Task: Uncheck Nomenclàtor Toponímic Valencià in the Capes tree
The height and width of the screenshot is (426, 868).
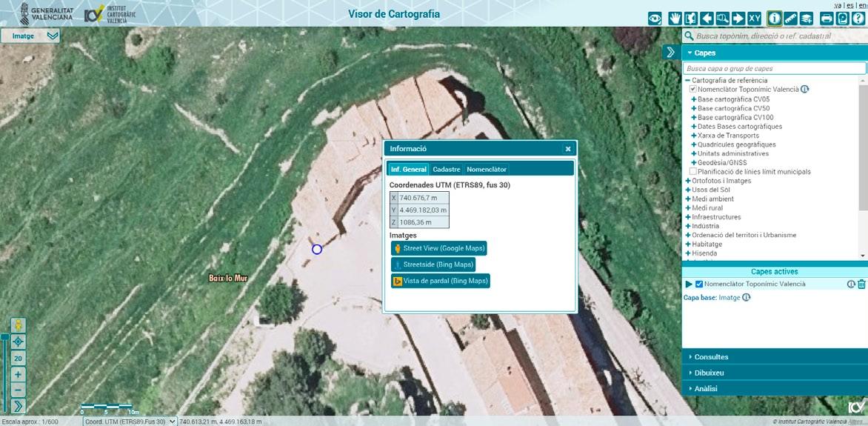Action: pos(692,89)
